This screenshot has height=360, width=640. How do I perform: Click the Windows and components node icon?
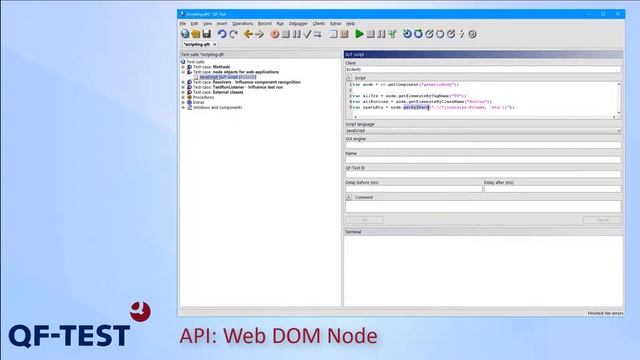pos(189,107)
